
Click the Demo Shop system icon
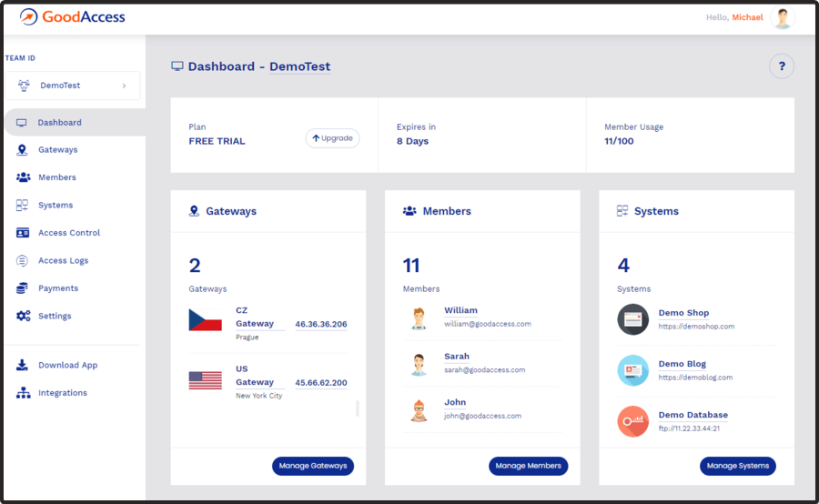632,319
